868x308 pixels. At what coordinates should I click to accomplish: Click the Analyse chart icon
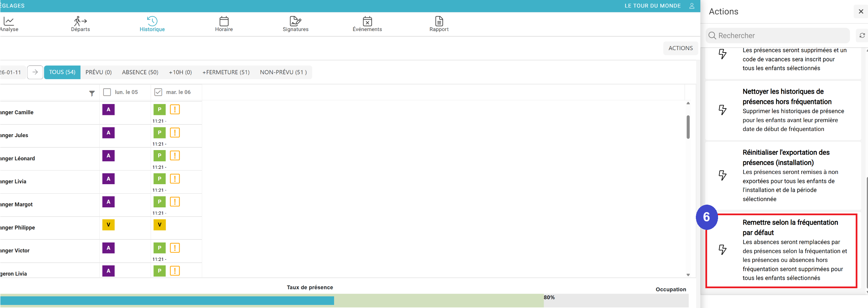coord(9,21)
